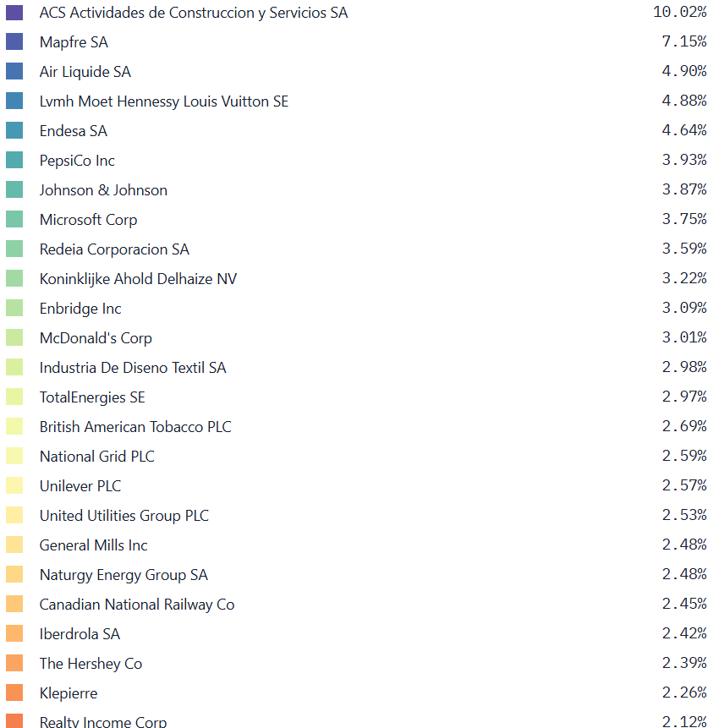The width and height of the screenshot is (708, 728).
Task: Select Lvmh Moet Hennessy Louis Vuitton SE
Action: (x=164, y=101)
